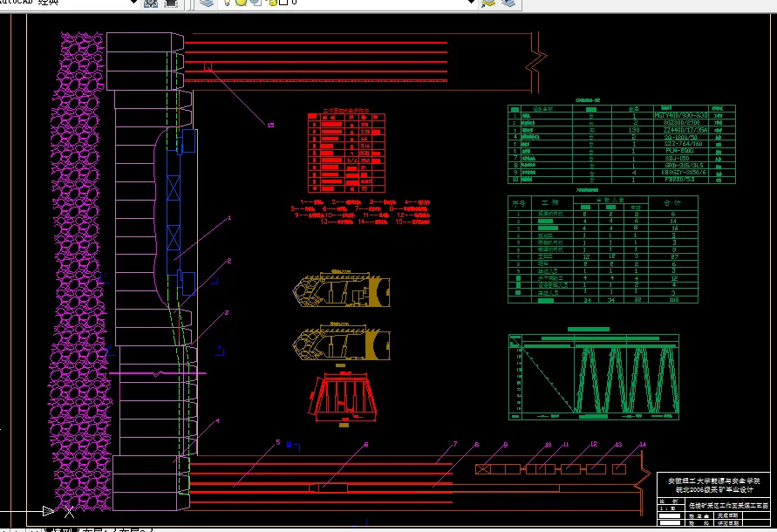Click the 合计 header in labor table
777x532 pixels.
[x=673, y=203]
